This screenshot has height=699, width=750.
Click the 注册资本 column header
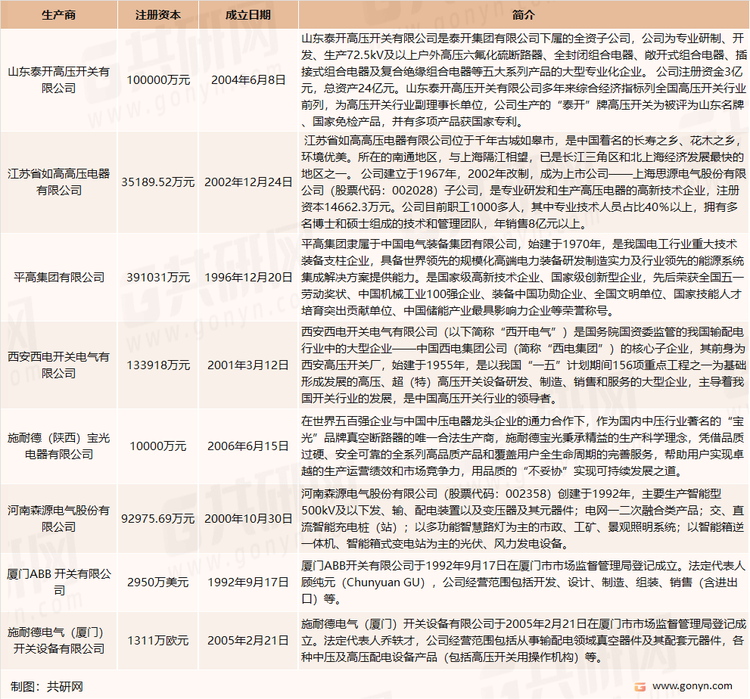[158, 15]
